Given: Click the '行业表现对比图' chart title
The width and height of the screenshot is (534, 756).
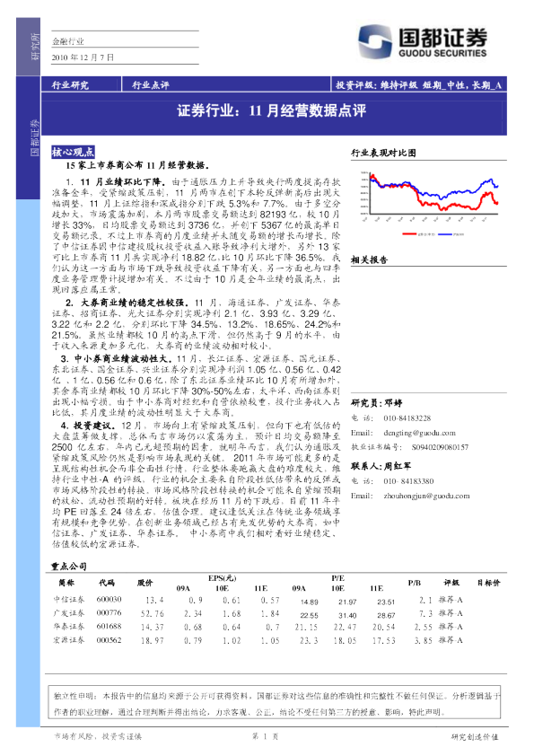Looking at the screenshot, I should coord(383,153).
